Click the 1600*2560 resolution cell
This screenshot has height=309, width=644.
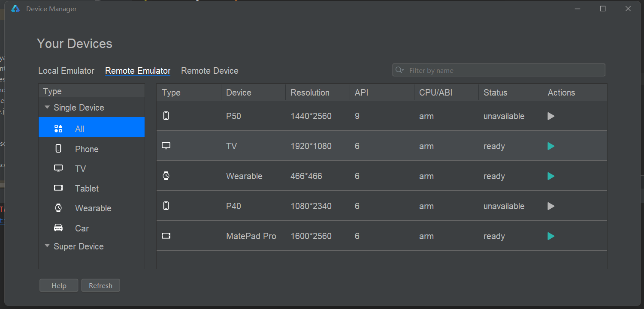(x=311, y=236)
